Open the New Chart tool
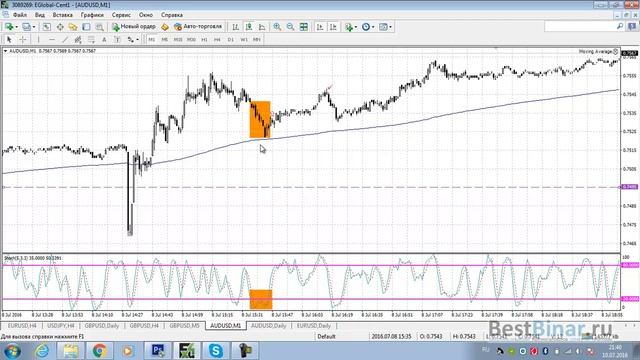 8,27
